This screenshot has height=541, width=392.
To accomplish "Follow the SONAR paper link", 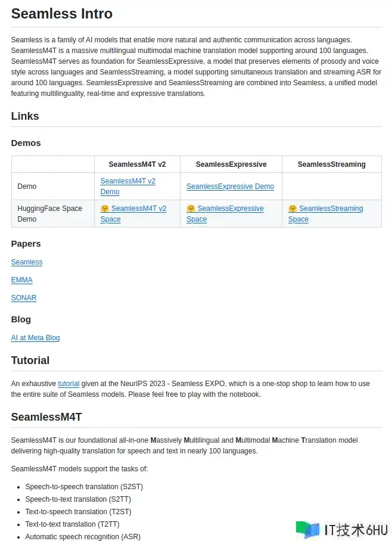I will coord(24,298).
